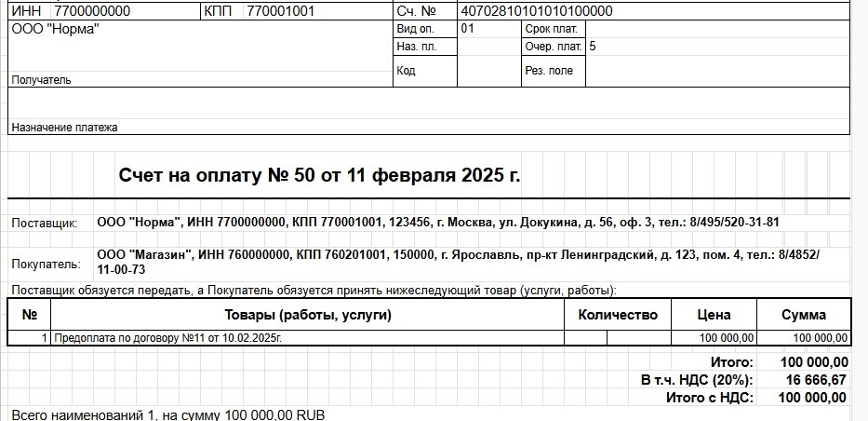Viewport: 868px width, 421px height.
Task: Select the Количество column header
Action: pos(618,315)
